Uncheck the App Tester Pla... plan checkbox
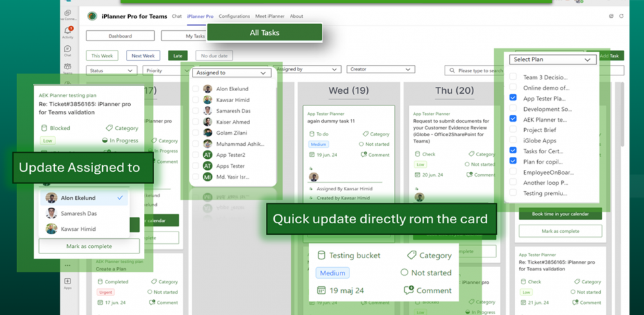 (513, 98)
